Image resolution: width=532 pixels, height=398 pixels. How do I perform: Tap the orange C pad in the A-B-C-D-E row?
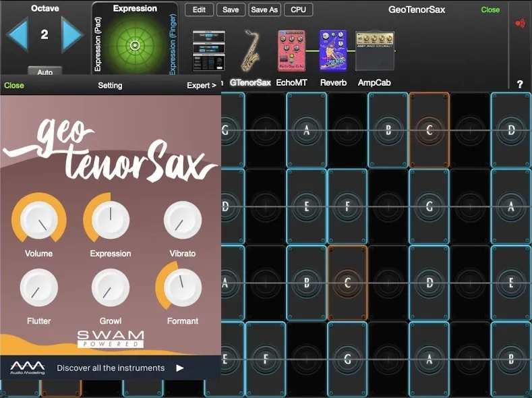pyautogui.click(x=347, y=283)
